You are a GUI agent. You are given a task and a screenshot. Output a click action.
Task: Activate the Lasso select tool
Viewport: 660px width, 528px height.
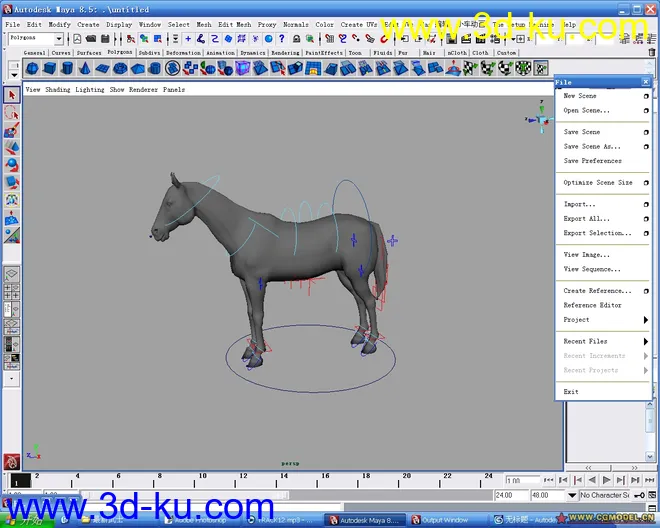[12, 113]
